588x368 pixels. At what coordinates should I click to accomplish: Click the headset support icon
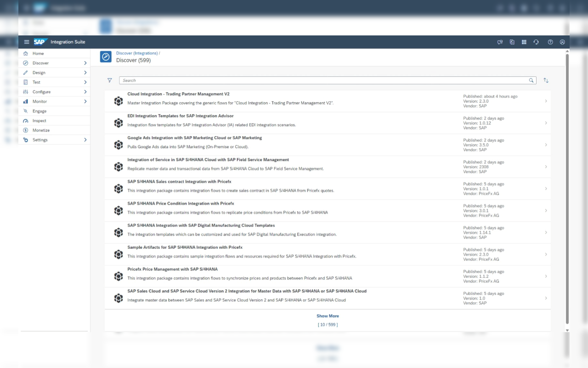pos(536,42)
